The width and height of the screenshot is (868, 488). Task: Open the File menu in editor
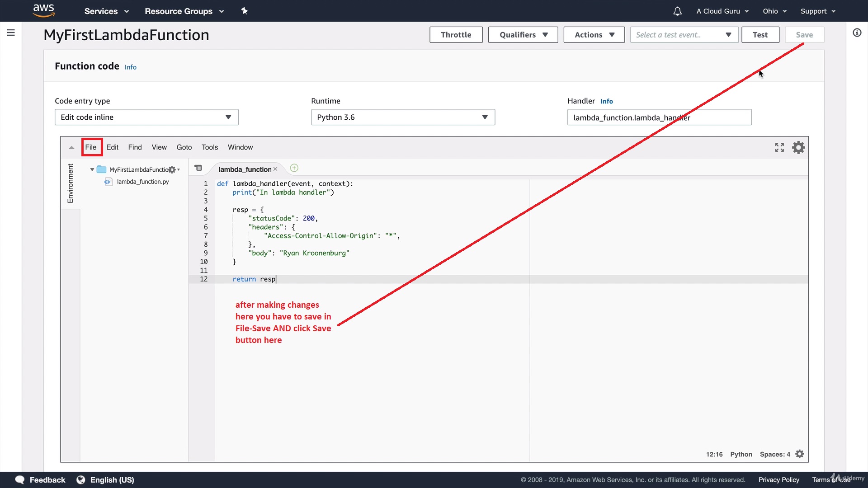(91, 147)
